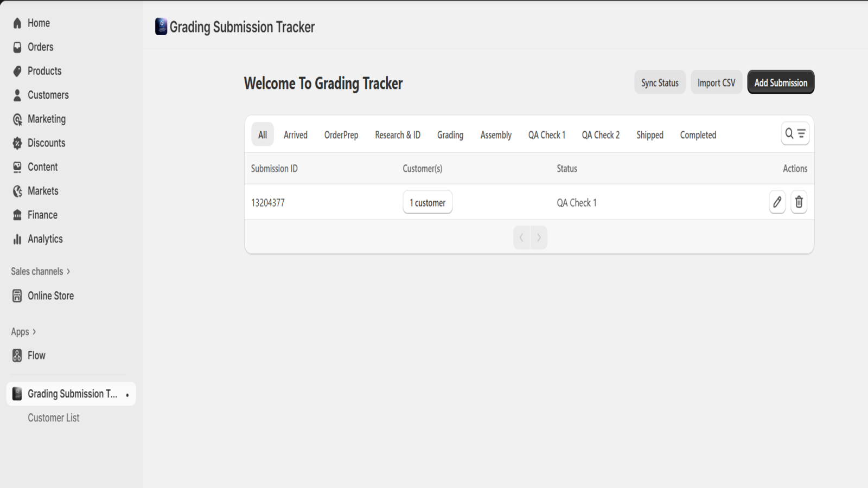
Task: Click the Add Submission button
Action: click(781, 82)
